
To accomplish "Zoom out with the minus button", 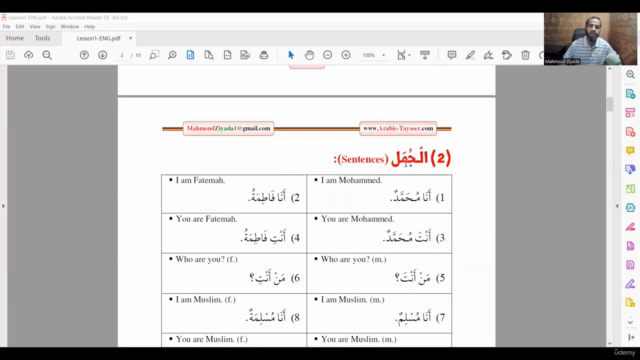I will coord(327,55).
